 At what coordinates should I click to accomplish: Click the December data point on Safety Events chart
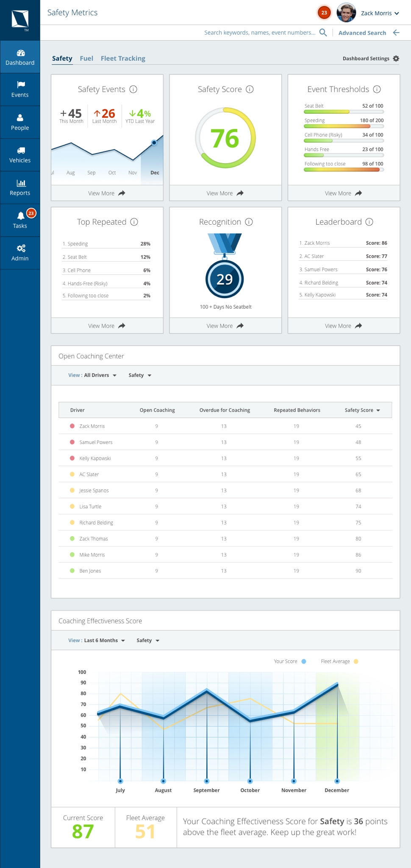pos(154,142)
